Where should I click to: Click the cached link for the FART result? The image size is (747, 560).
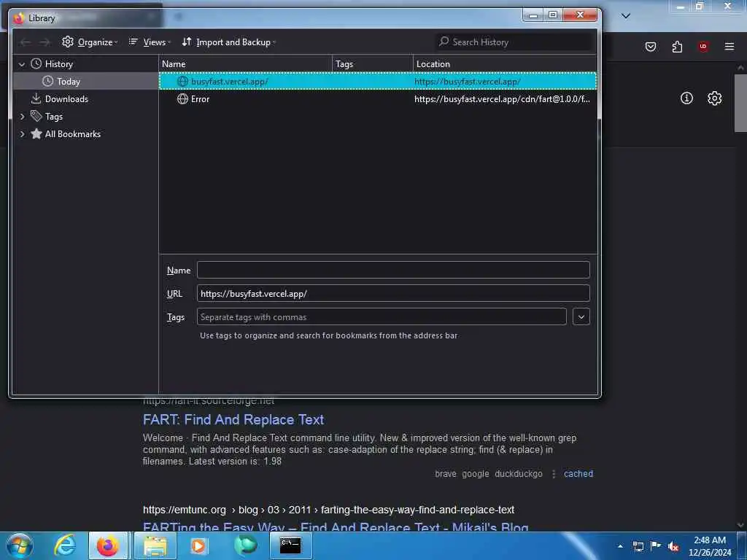578,474
